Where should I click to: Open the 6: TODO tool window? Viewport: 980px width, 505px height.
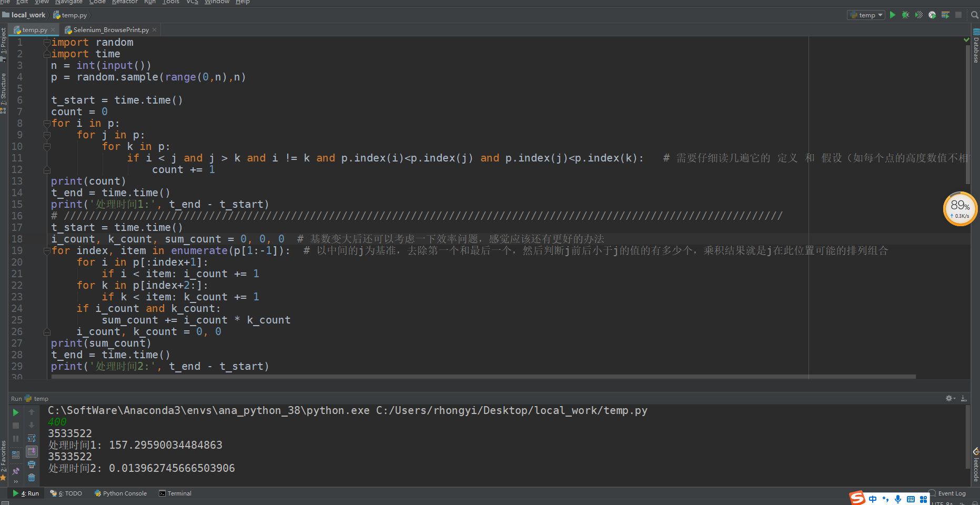(x=66, y=493)
